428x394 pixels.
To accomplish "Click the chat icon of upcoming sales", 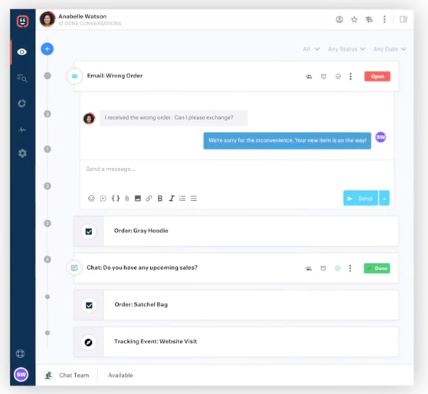I will point(74,268).
